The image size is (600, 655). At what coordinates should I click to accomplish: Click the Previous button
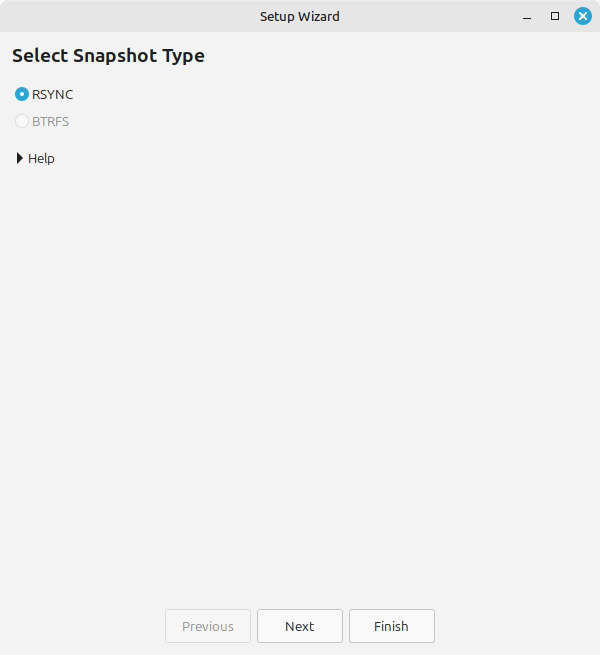click(208, 626)
